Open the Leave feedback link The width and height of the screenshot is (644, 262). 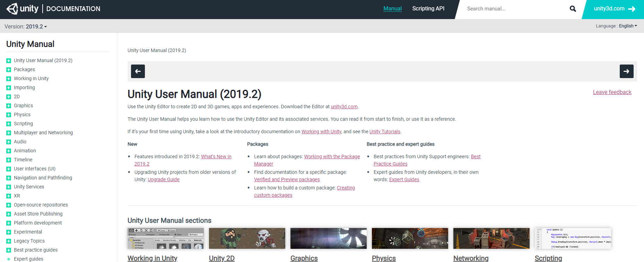[612, 92]
